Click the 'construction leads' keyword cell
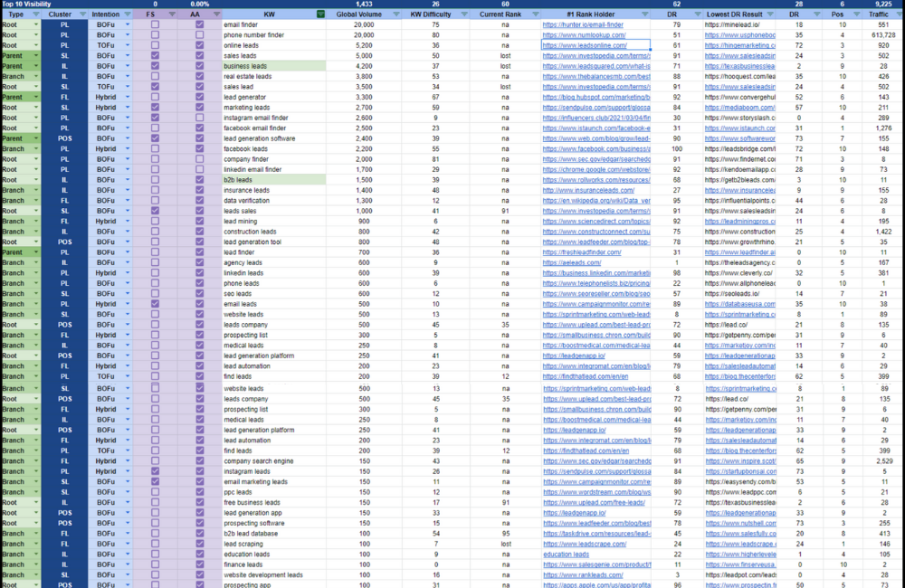Screen dimensions: 905x588 pyautogui.click(x=273, y=232)
